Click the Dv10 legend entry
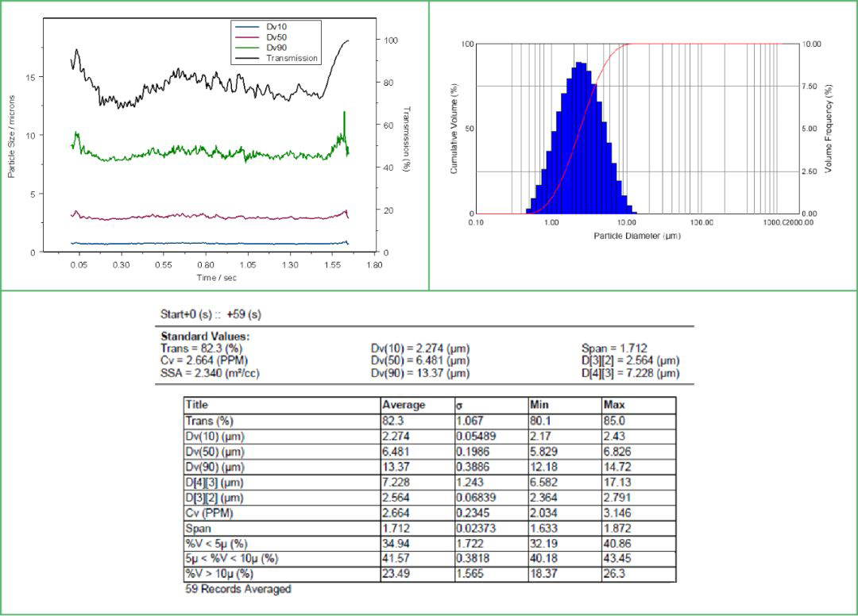Screen dimensions: 858x616 pyautogui.click(x=276, y=26)
